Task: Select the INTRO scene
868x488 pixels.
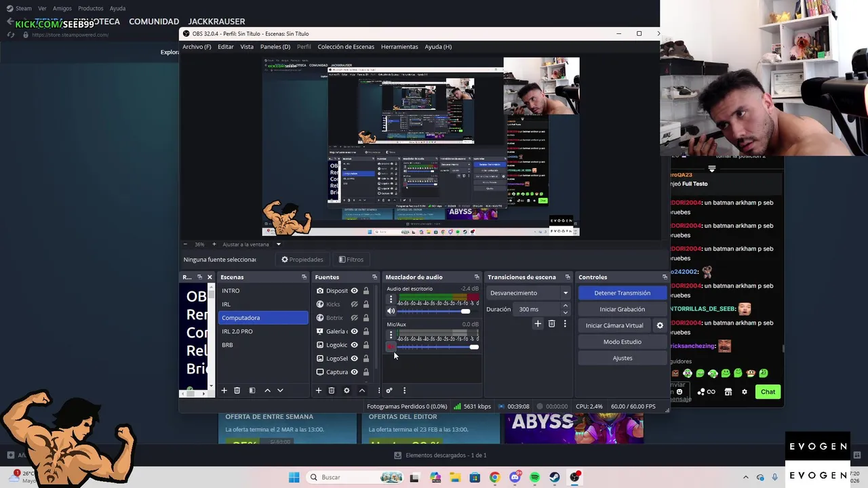Action: pos(264,291)
